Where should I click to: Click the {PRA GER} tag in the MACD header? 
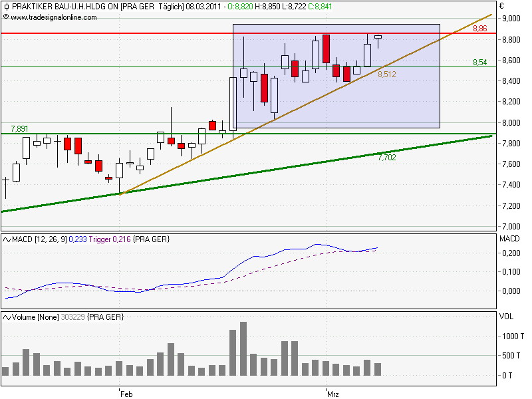pyautogui.click(x=152, y=239)
